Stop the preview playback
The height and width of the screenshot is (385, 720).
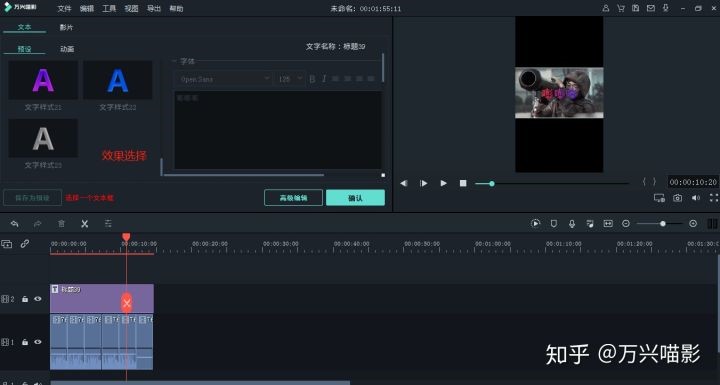[463, 183]
